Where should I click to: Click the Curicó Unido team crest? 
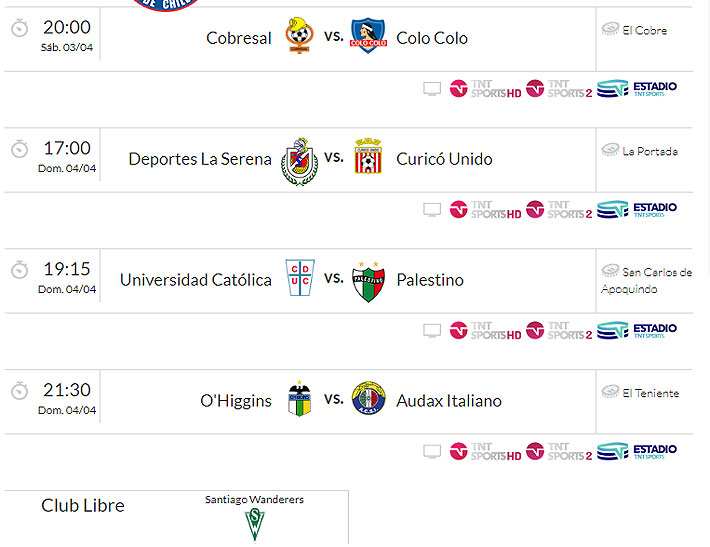click(x=368, y=159)
